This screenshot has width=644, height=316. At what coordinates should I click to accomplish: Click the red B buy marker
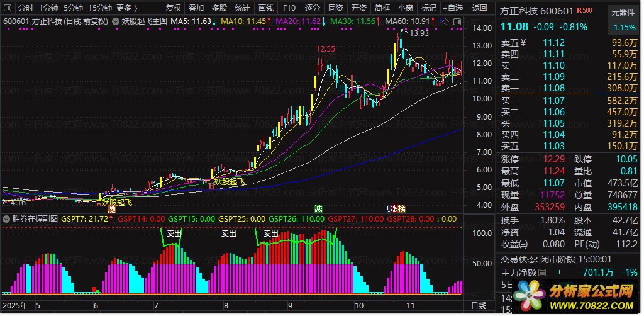tap(211, 186)
